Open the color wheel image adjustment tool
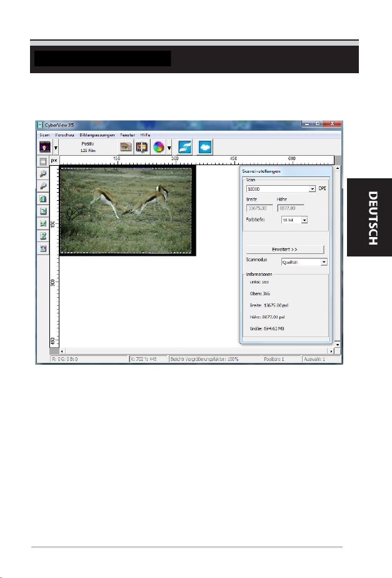The image size is (392, 578). pyautogui.click(x=158, y=147)
